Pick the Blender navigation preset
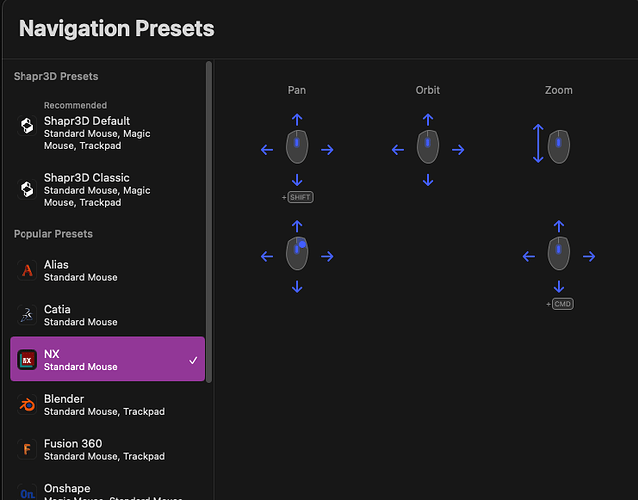Screen dimensions: 638x500 [x=100, y=404]
